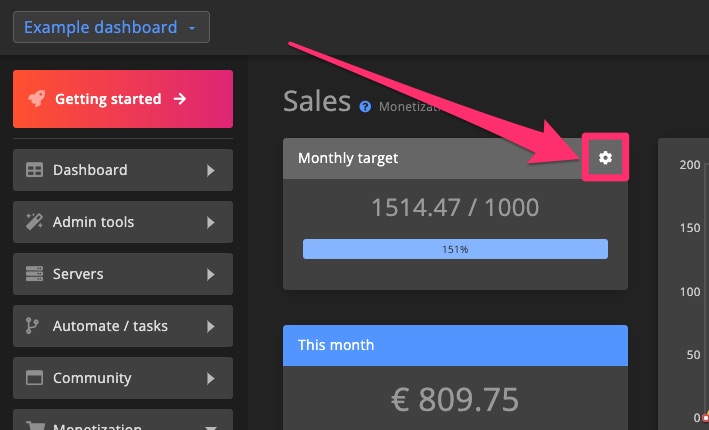Select the Dashboard grid icon
709x430 pixels.
coord(34,170)
